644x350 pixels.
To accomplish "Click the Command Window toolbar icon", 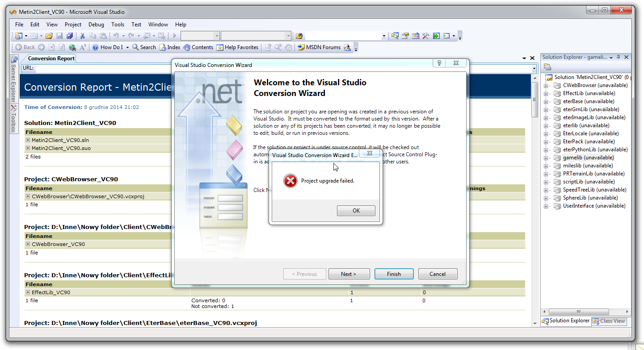I will 446,36.
